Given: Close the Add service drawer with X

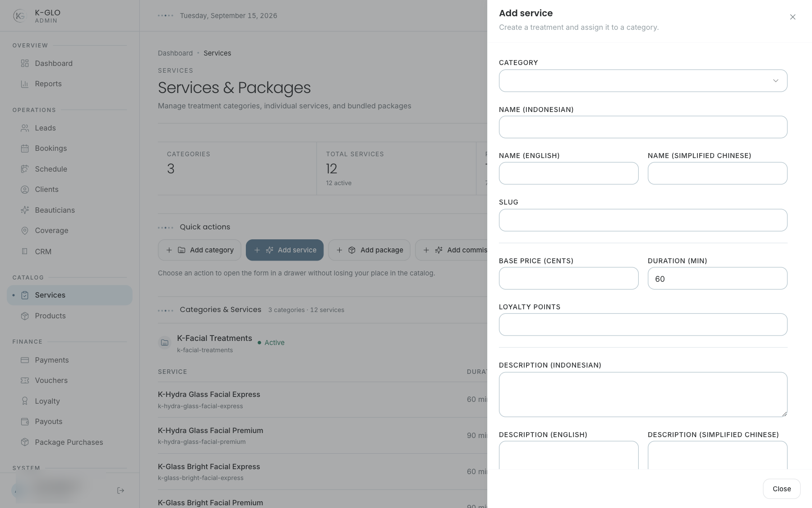Looking at the screenshot, I should (793, 17).
